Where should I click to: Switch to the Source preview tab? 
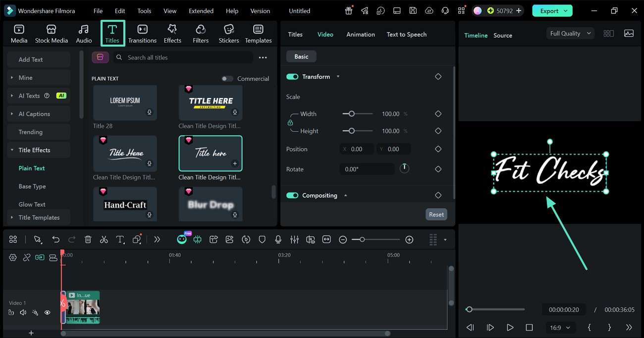click(x=503, y=35)
